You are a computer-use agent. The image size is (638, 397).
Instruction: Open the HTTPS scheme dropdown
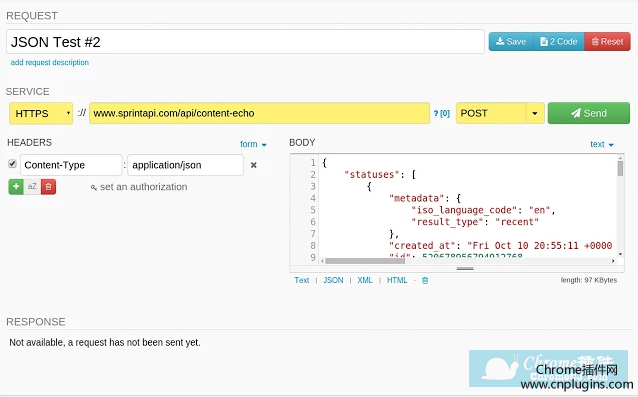(41, 113)
